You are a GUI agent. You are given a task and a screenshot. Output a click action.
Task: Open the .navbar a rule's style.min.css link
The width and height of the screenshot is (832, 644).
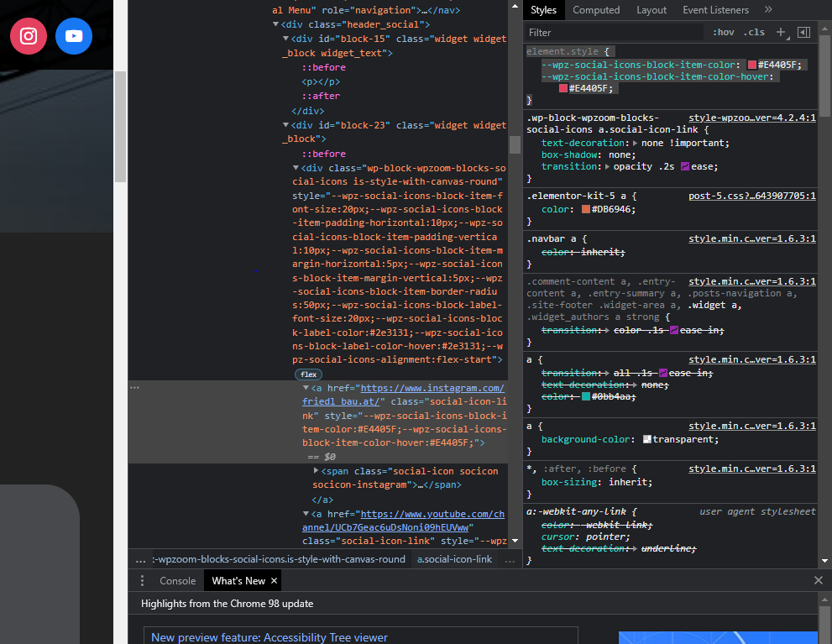(752, 238)
